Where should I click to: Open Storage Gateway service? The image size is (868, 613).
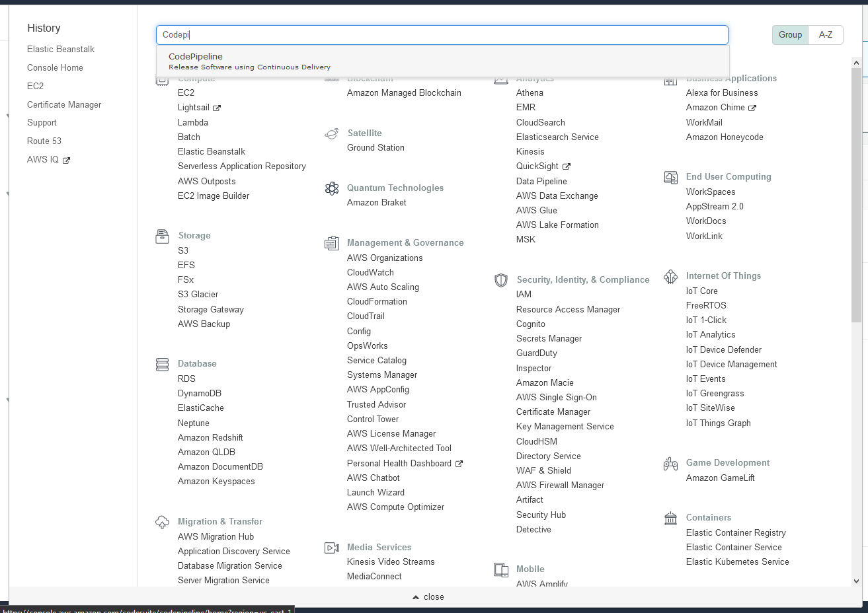tap(211, 310)
